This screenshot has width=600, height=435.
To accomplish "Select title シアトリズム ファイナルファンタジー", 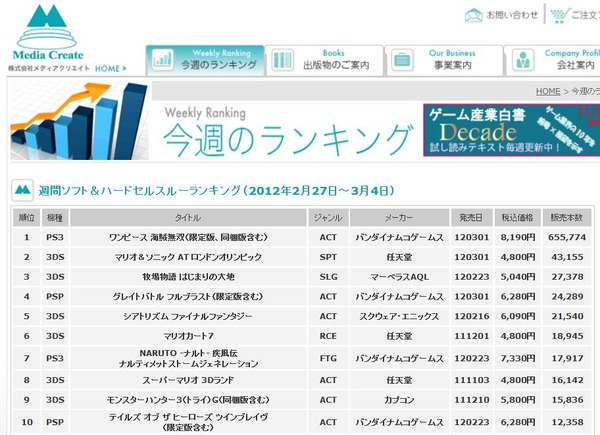I will (188, 316).
